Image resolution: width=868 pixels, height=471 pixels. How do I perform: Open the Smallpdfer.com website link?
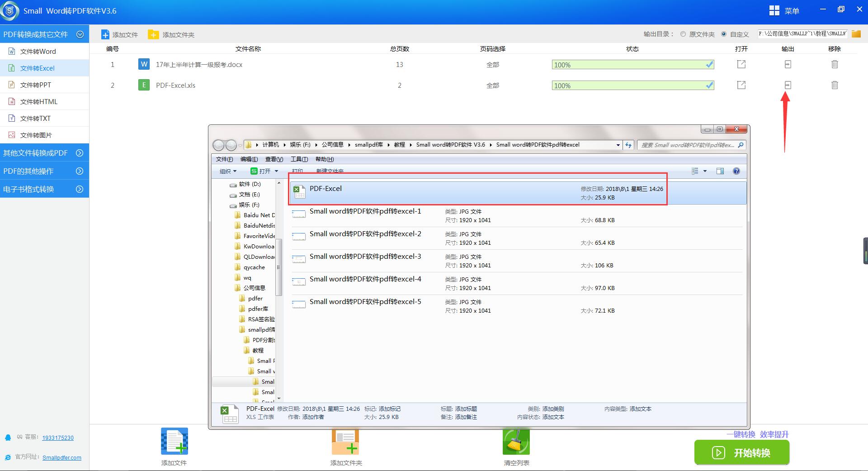click(x=62, y=458)
